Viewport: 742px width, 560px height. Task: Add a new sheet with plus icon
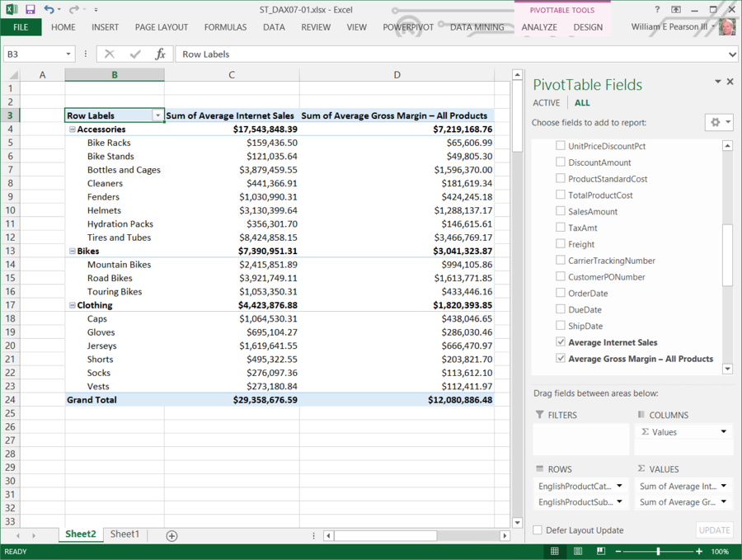171,535
